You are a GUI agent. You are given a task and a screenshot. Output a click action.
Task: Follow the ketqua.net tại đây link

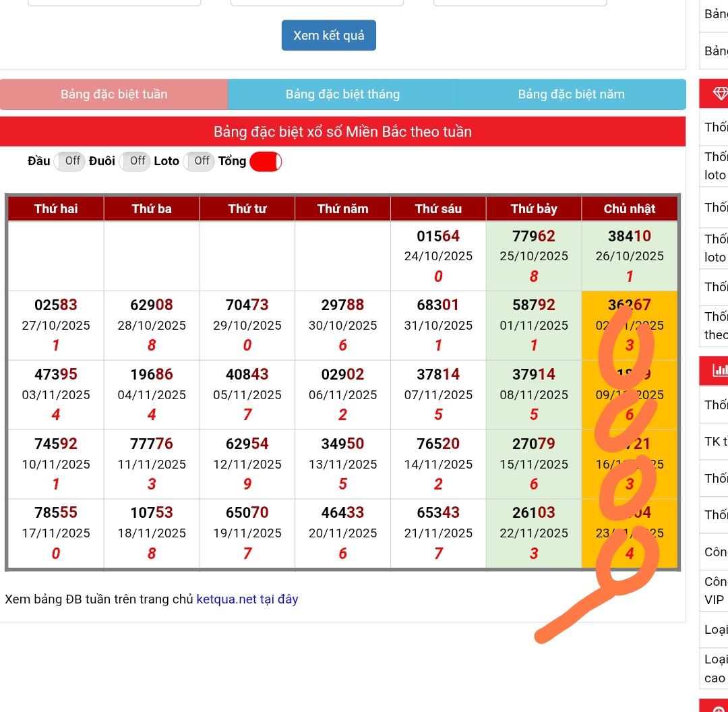click(247, 599)
